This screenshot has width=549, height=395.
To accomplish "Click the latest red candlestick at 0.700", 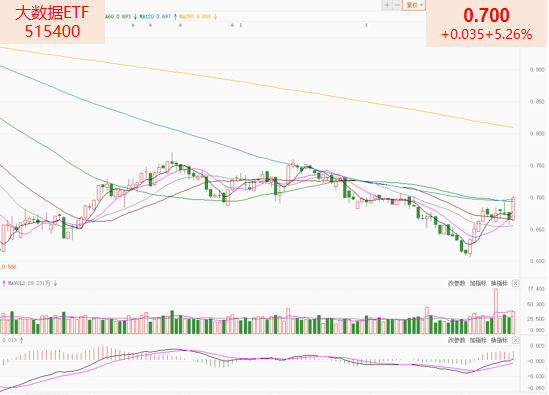I will 513,209.
